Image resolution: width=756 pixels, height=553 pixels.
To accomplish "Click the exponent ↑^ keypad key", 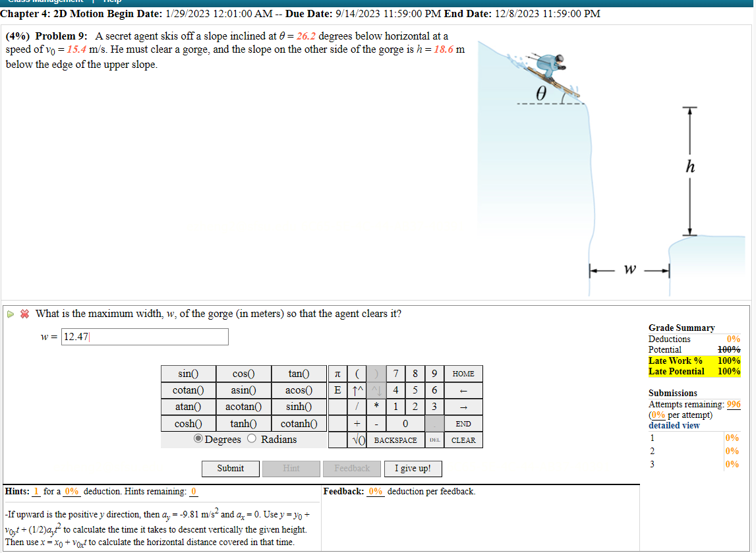I will pos(356,390).
